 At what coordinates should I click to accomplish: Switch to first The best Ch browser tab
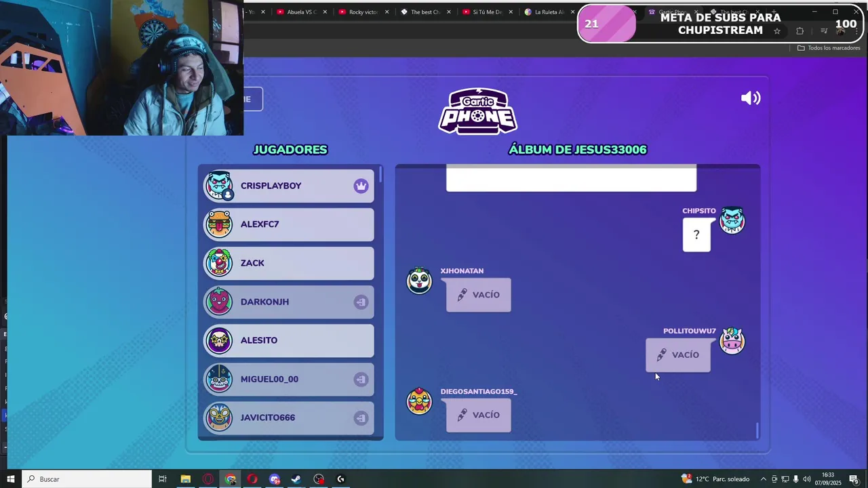pos(425,12)
